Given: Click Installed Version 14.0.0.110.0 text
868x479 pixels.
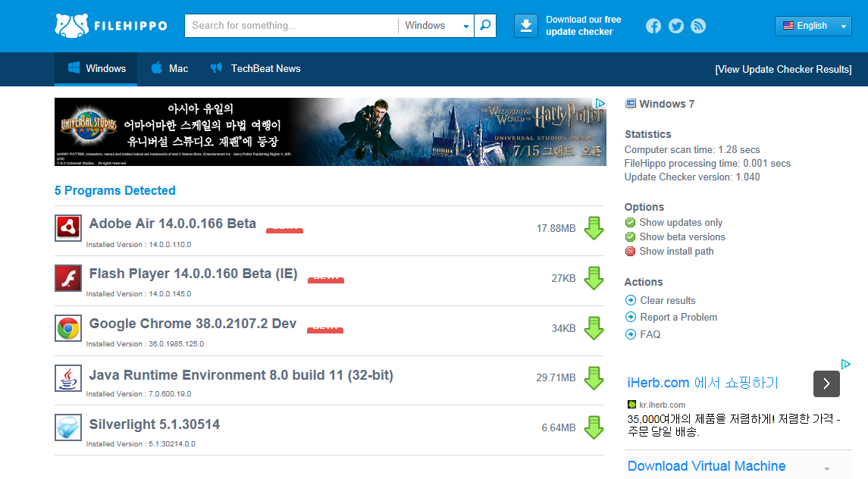Looking at the screenshot, I should [x=139, y=244].
